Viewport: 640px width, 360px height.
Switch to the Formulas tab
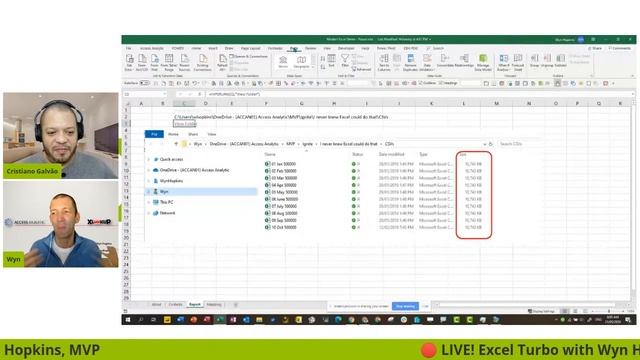(275, 48)
